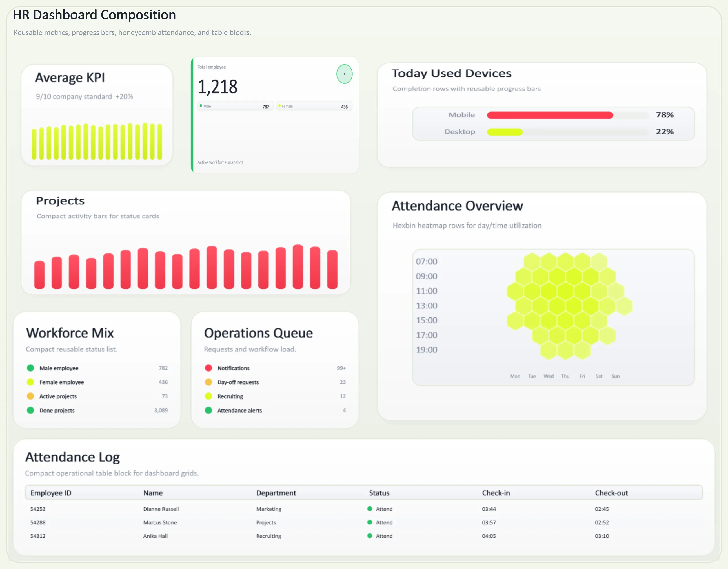Click the green status dot in Marcus Stone's row
This screenshot has width=728, height=569.
coord(370,522)
